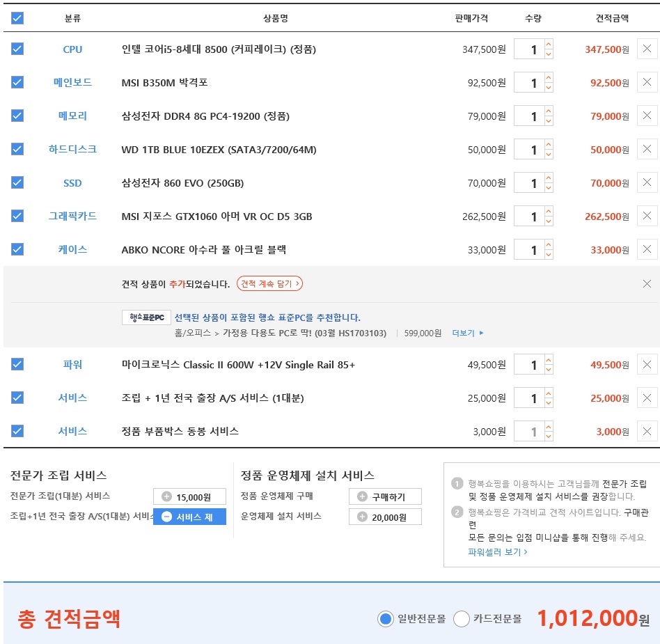660x644 pixels.
Task: Remove the SSD item via its X icon
Action: 647,182
